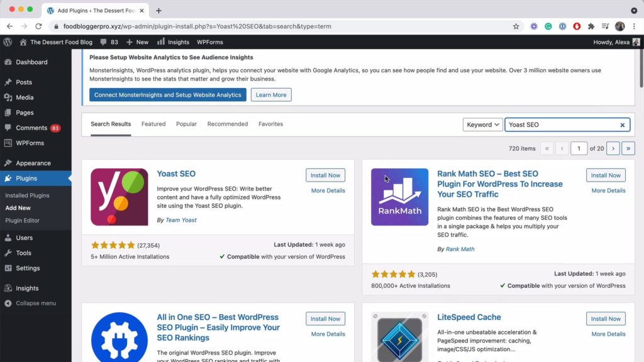Open More Details for Yoast SEO

coord(328,190)
